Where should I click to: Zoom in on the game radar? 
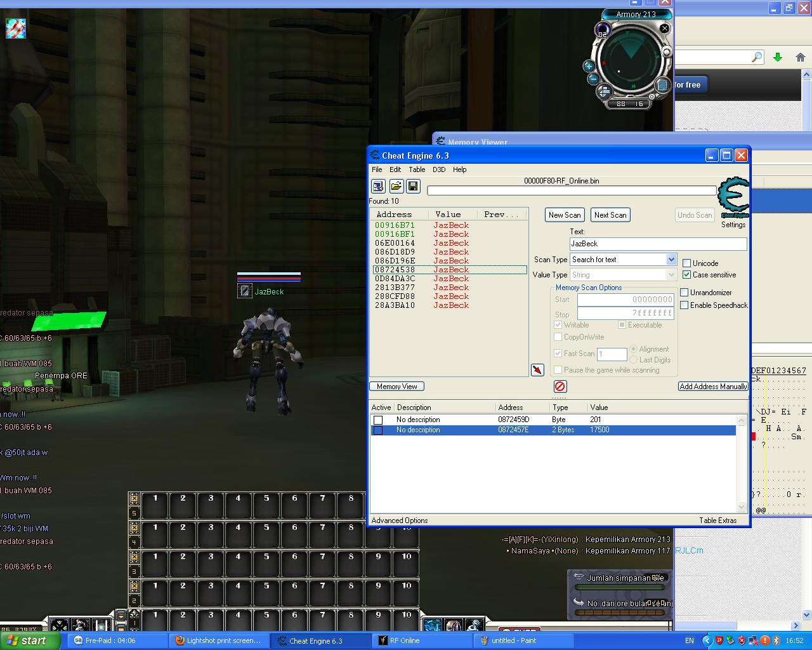tap(588, 66)
